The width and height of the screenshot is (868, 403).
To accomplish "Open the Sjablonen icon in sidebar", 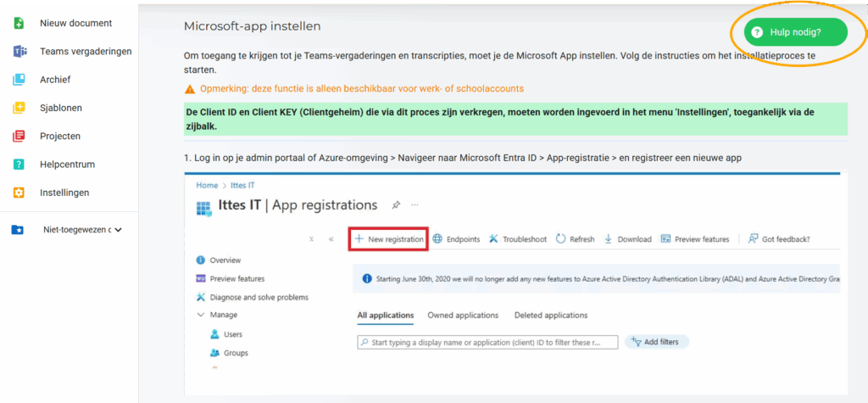I will (x=19, y=108).
